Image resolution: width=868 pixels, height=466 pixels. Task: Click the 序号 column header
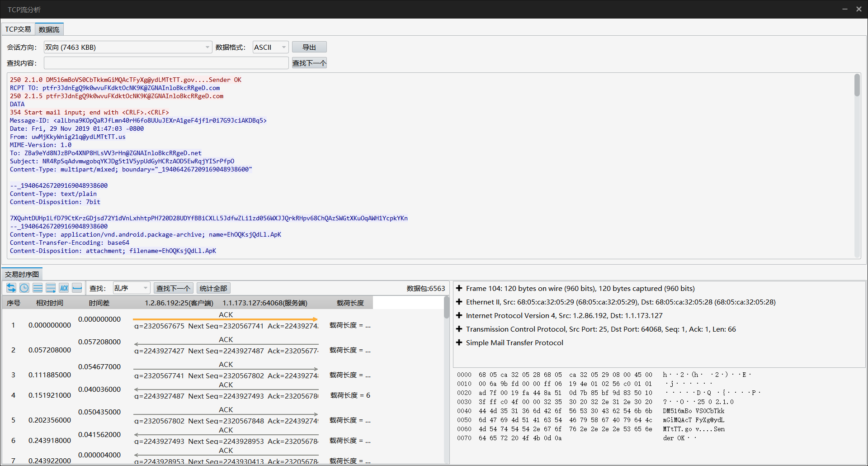(x=14, y=303)
